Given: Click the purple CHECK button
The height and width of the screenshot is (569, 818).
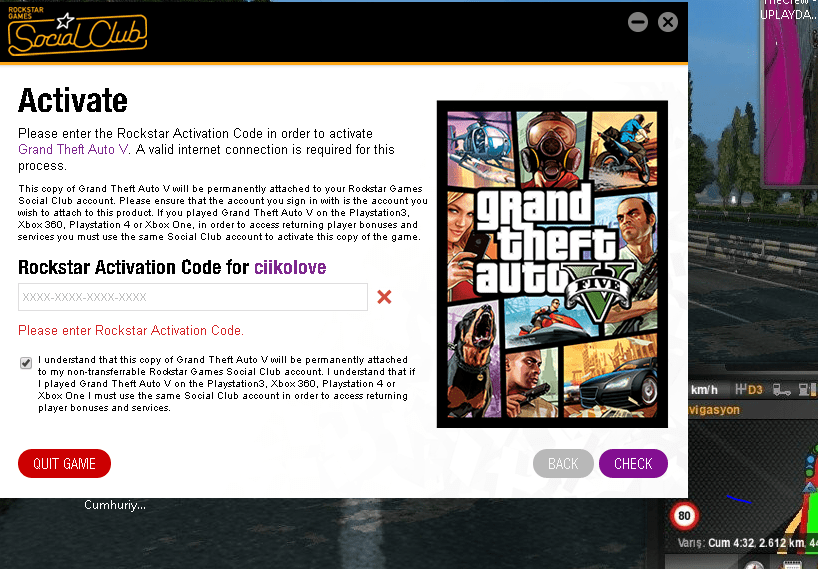Looking at the screenshot, I should (x=633, y=464).
